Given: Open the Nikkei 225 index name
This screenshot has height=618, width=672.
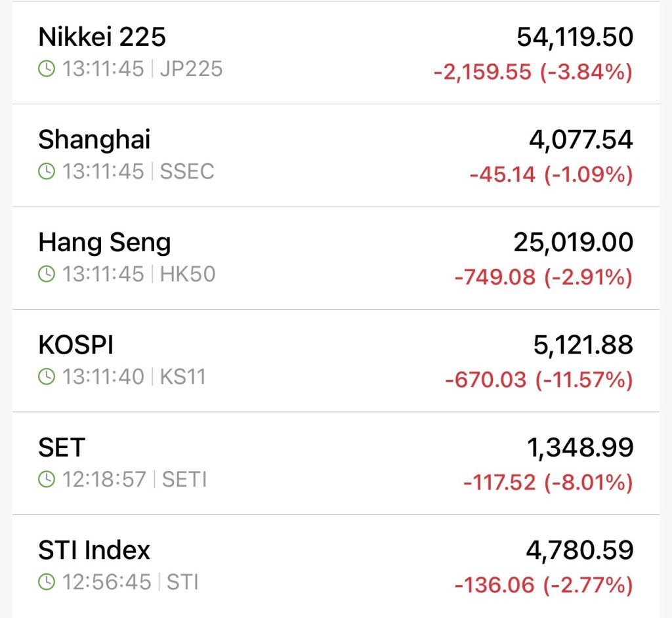Looking at the screenshot, I should click(x=102, y=37).
